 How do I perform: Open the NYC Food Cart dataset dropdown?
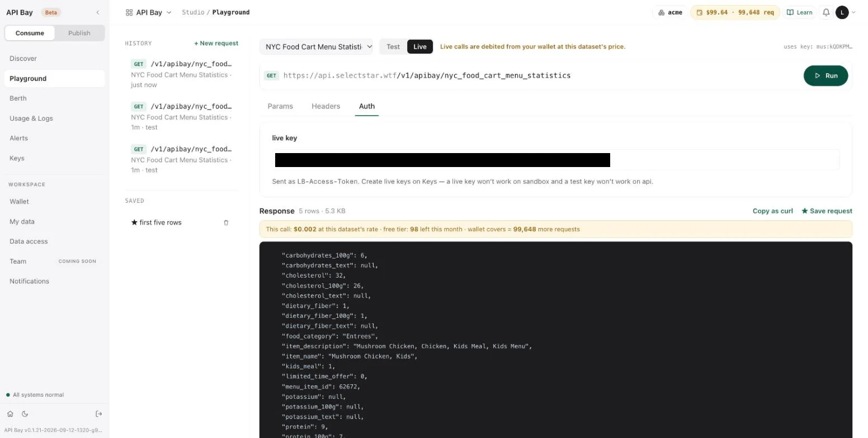coord(316,47)
